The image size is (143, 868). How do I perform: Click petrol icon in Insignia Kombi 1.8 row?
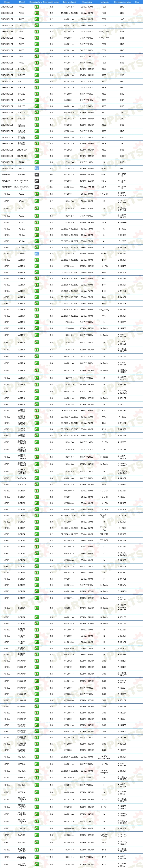(x=36, y=750)
